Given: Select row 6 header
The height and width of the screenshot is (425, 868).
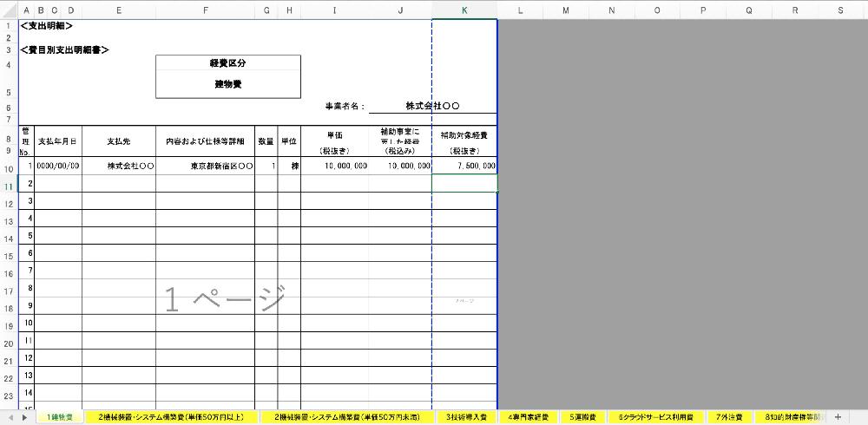Looking at the screenshot, I should pos(9,108).
